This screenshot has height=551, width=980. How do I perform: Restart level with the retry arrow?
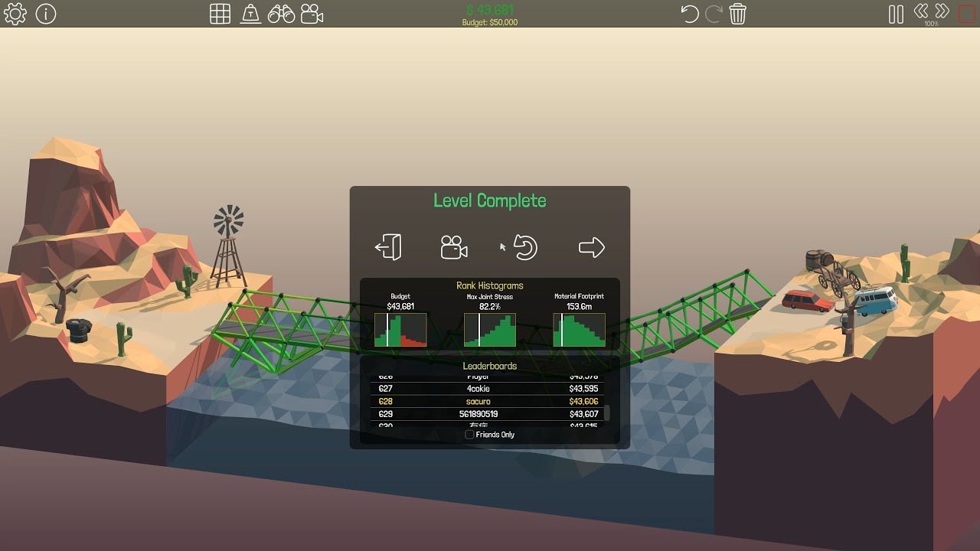525,247
